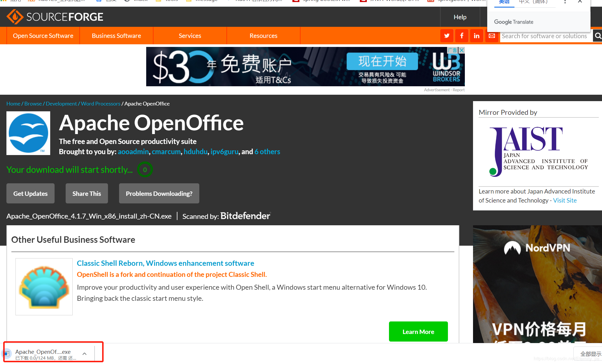The height and width of the screenshot is (364, 602).
Task: Open Google Translate options menu (three dots)
Action: (565, 2)
